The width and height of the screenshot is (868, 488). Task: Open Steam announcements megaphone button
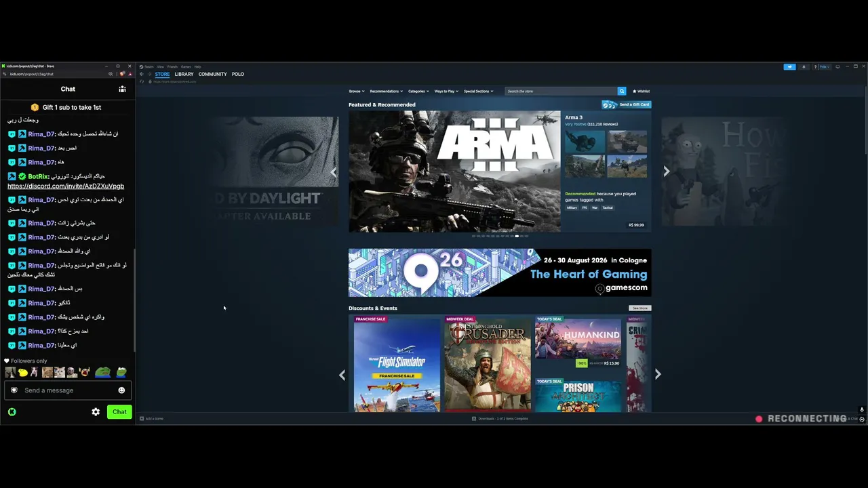(x=789, y=66)
